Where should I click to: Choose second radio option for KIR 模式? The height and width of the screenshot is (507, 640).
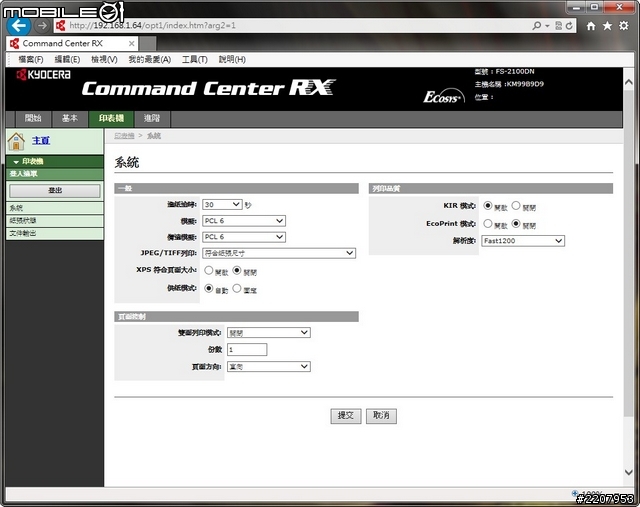coord(516,205)
